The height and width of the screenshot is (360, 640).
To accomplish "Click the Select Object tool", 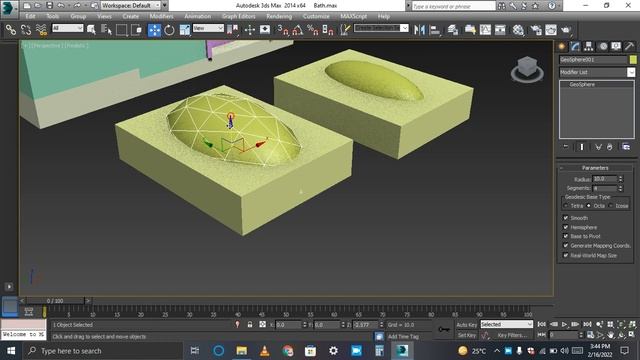I will [91, 30].
